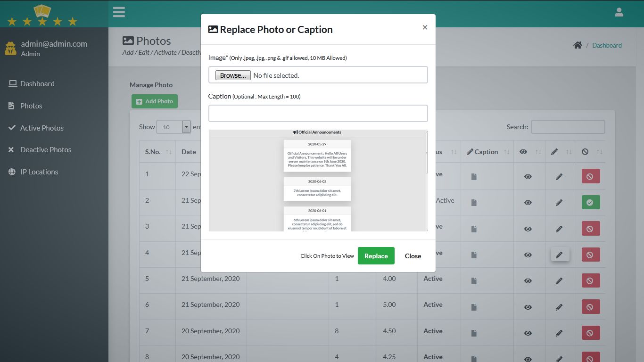Sort the table by Caption column
The height and width of the screenshot is (362, 644).
click(487, 151)
